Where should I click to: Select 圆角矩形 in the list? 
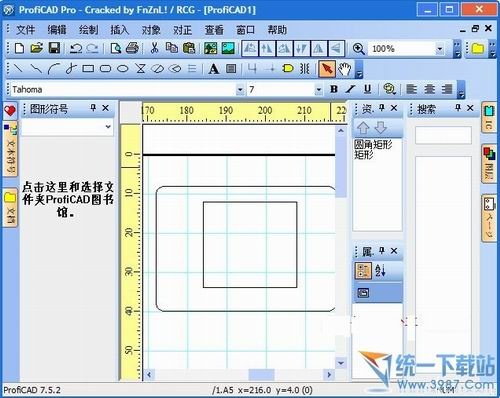[x=373, y=144]
